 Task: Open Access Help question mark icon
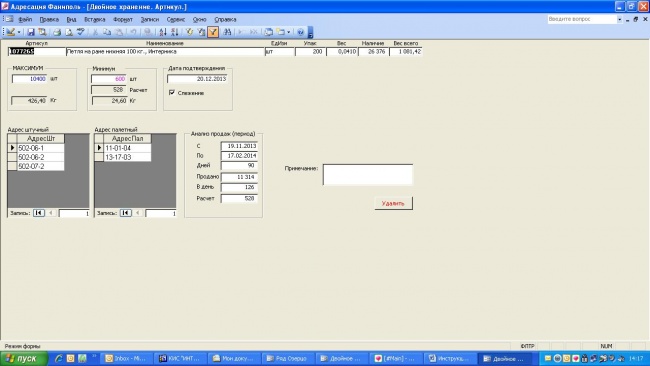coord(301,32)
